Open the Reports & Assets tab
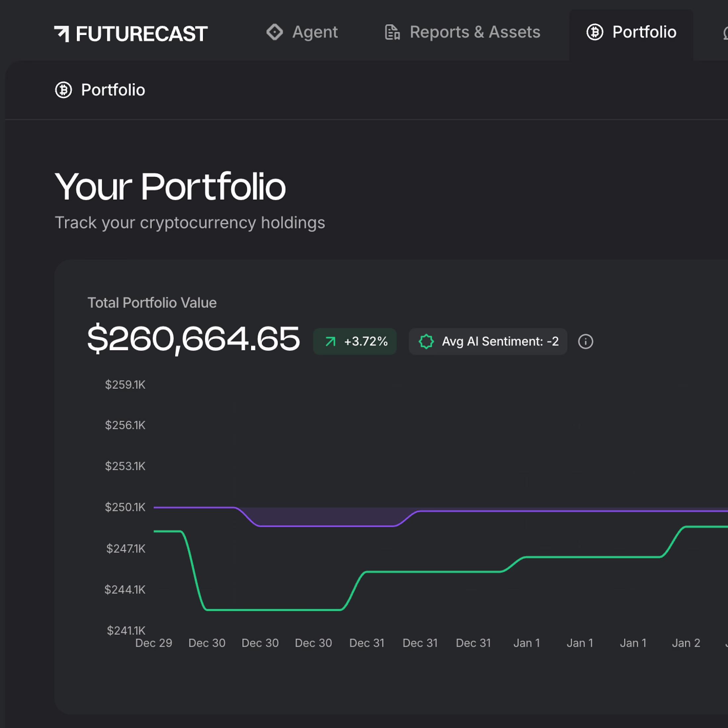 point(475,32)
